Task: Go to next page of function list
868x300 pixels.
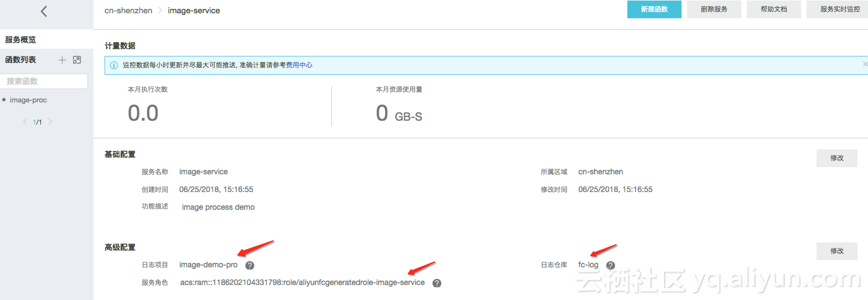Action: (50, 122)
